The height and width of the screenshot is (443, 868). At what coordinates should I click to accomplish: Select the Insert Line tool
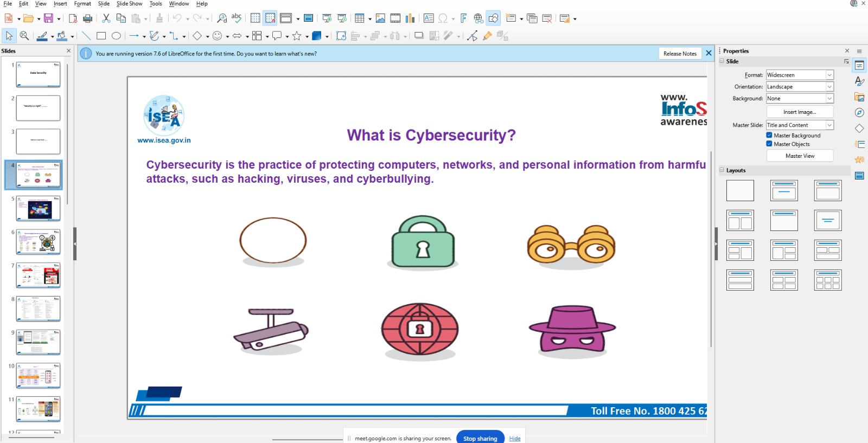pos(86,36)
